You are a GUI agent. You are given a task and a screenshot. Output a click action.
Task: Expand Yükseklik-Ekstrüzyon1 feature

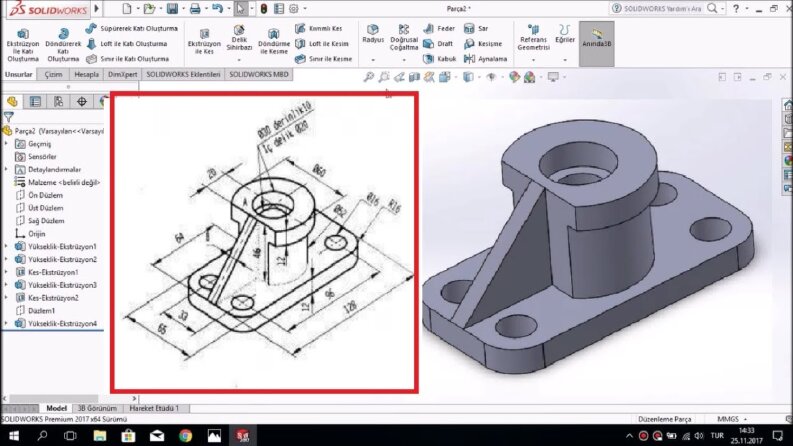pyautogui.click(x=6, y=246)
